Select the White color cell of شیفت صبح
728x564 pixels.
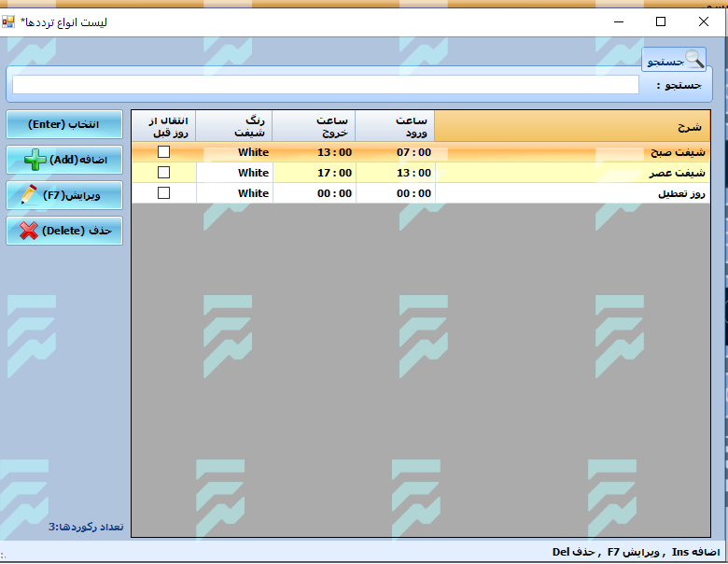point(235,152)
